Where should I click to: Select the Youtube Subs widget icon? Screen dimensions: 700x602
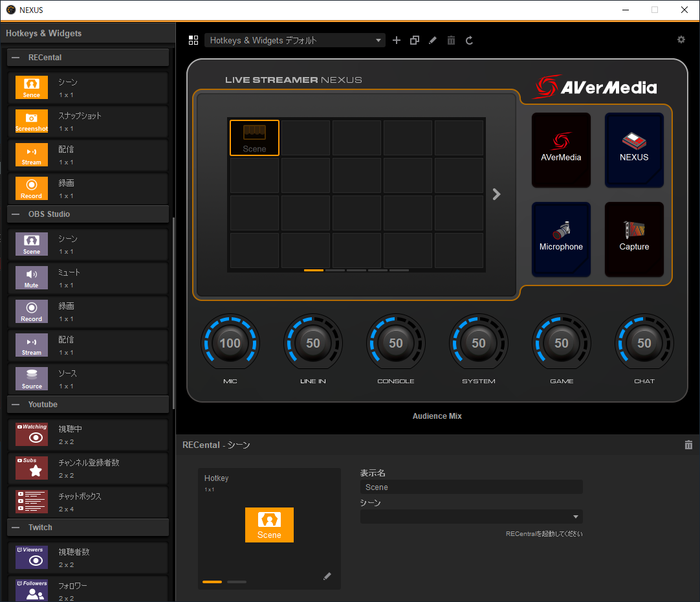coord(31,468)
